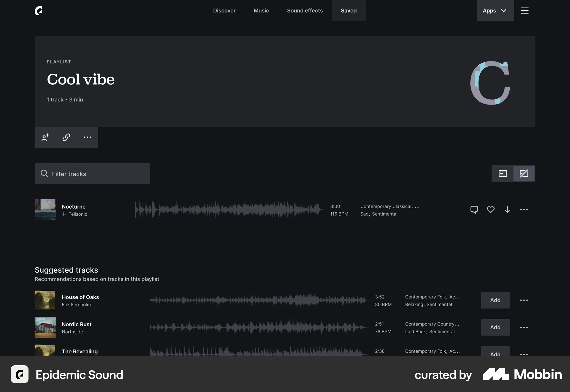This screenshot has width=570, height=392.
Task: Open more options for House of Oaks
Action: pyautogui.click(x=524, y=300)
